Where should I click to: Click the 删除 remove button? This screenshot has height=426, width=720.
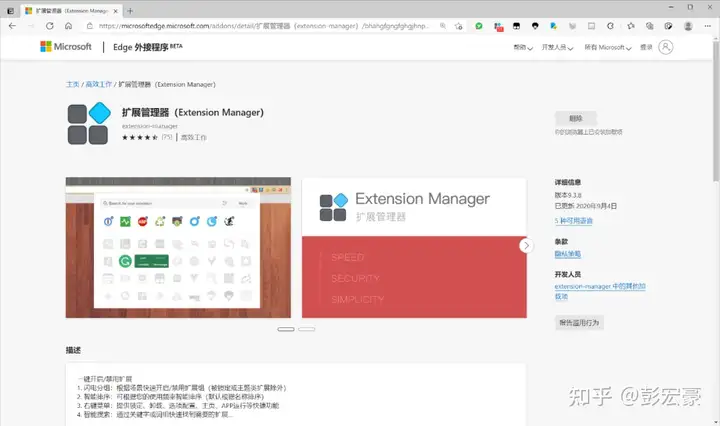(x=576, y=118)
